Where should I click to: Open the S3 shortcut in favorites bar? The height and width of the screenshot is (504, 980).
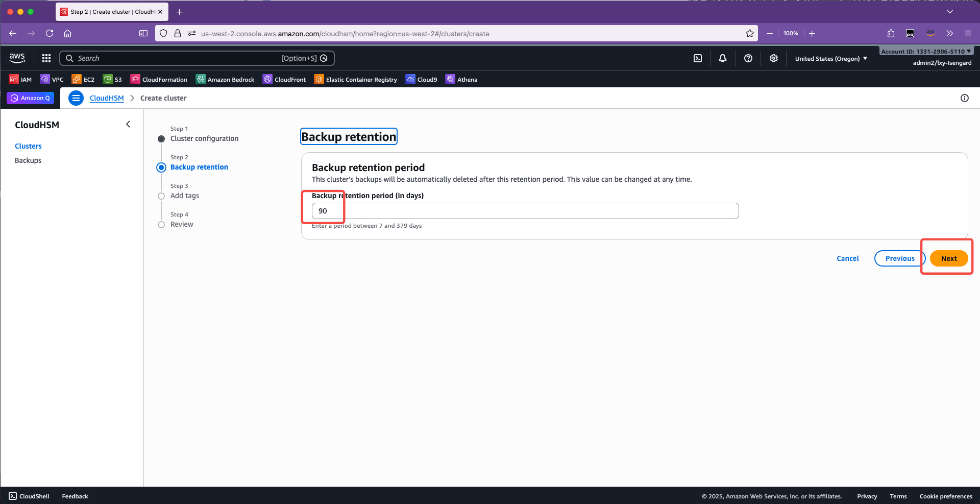(x=113, y=80)
